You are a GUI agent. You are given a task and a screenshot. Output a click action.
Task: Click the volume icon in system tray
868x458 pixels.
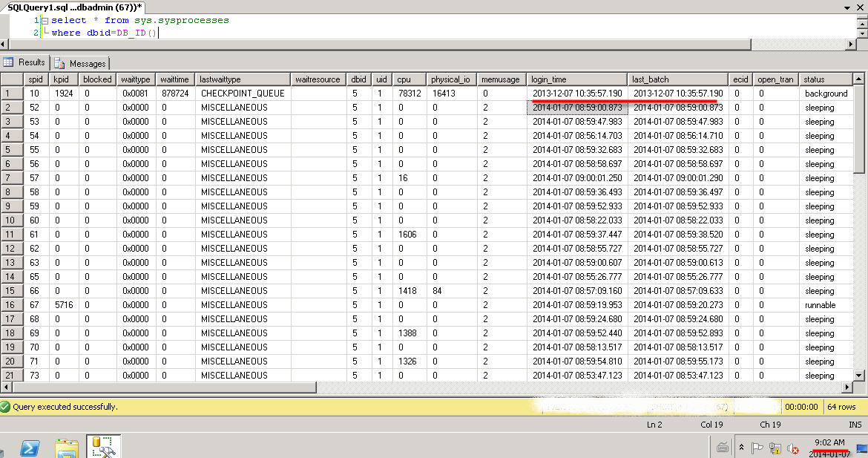(792, 448)
